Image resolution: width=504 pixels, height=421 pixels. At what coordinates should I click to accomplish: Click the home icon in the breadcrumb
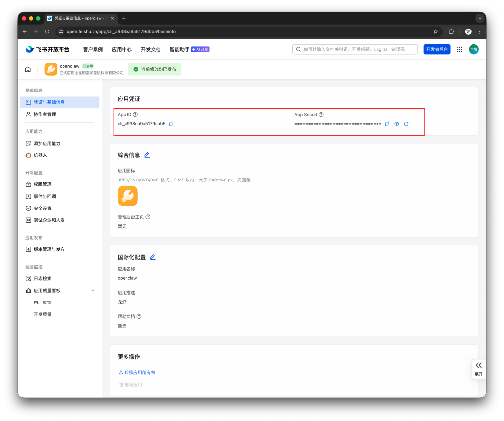click(x=28, y=69)
